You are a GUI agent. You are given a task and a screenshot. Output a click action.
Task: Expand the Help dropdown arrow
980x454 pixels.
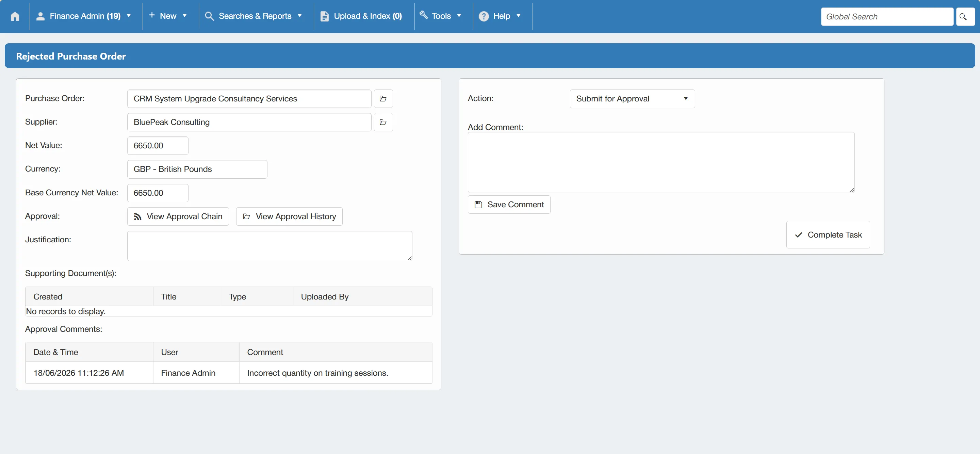(518, 16)
